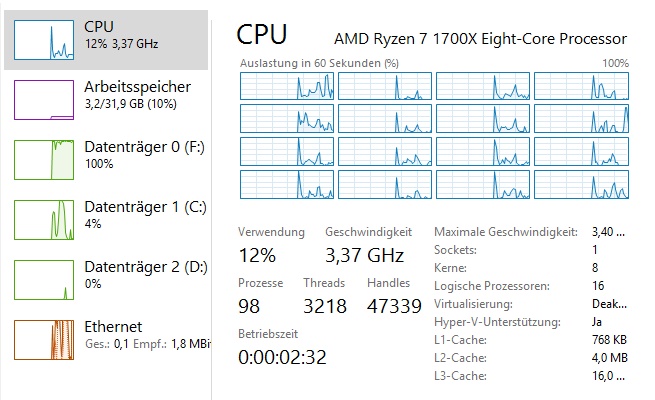Click the top-right logical processor graph
Image resolution: width=655 pixels, height=400 pixels.
click(581, 86)
